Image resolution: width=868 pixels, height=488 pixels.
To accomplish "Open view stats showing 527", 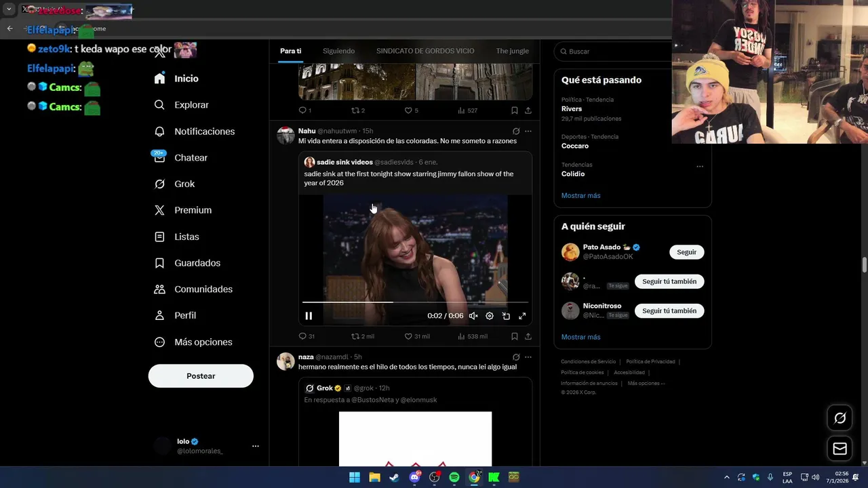I will click(468, 110).
